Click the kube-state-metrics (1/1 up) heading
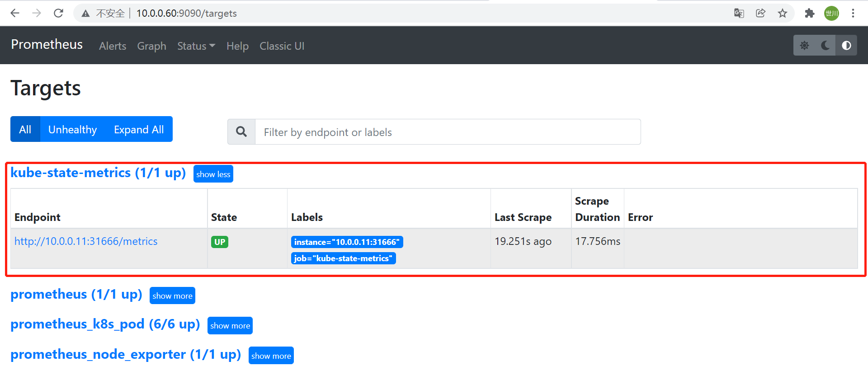 98,173
